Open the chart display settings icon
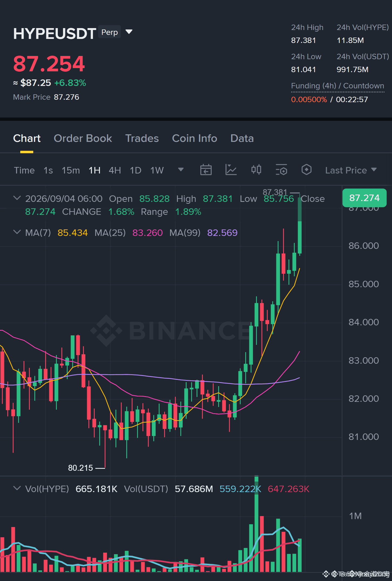 point(281,170)
